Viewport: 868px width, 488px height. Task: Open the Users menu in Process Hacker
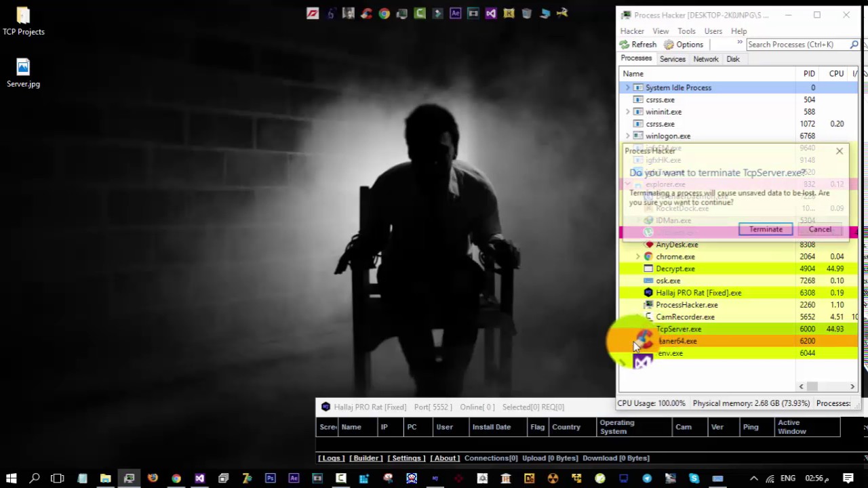[713, 31]
